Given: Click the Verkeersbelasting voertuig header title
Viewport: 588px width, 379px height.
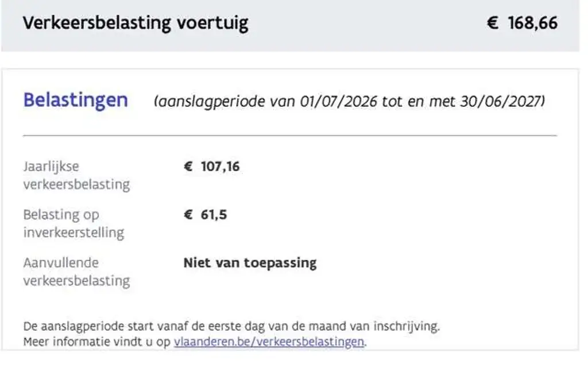Looking at the screenshot, I should coord(136,23).
